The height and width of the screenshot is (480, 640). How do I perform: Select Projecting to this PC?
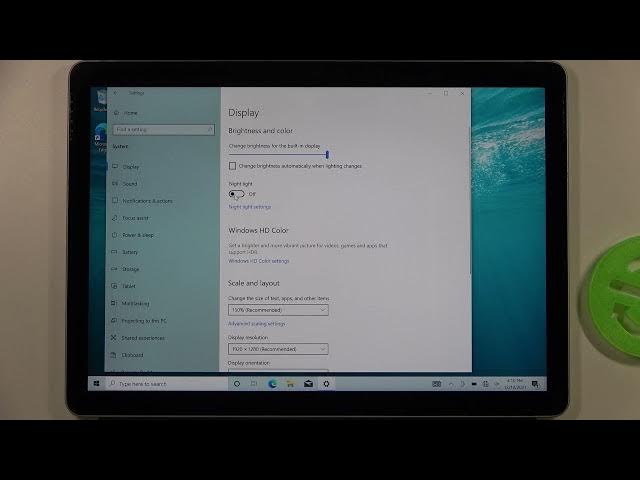click(139, 321)
